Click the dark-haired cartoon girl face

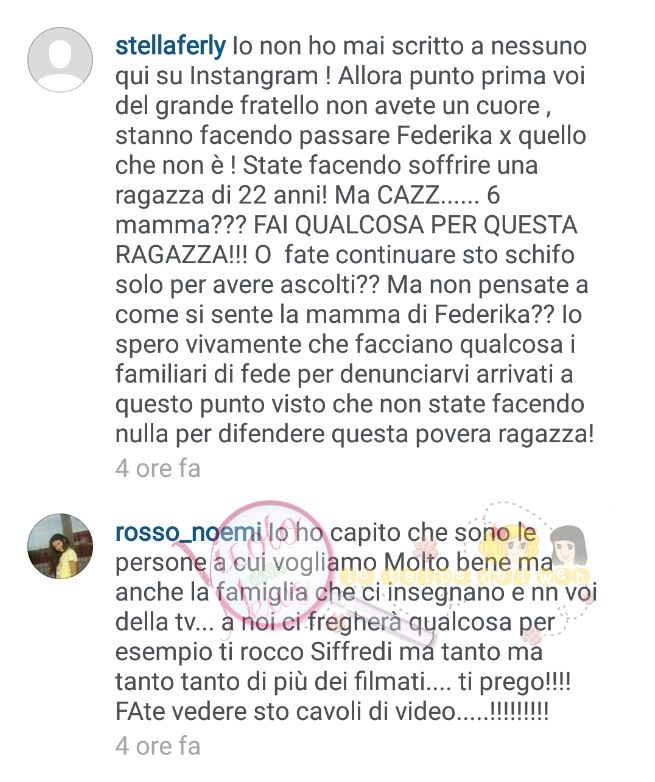point(569,545)
